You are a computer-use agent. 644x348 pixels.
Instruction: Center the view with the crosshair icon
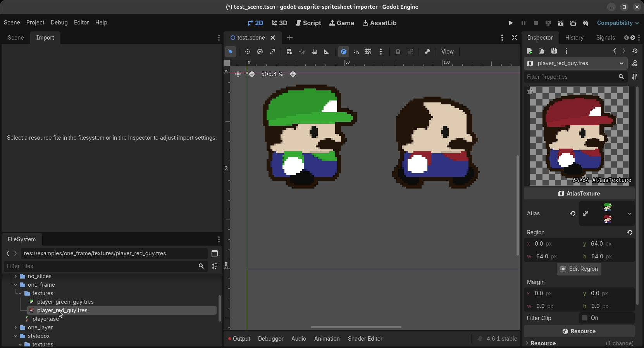click(238, 74)
